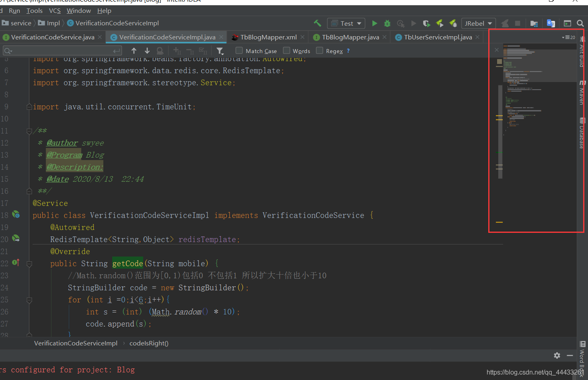588x380 pixels.
Task: Click the grayed-out rabbit icon next to JRebel
Action: pos(505,23)
